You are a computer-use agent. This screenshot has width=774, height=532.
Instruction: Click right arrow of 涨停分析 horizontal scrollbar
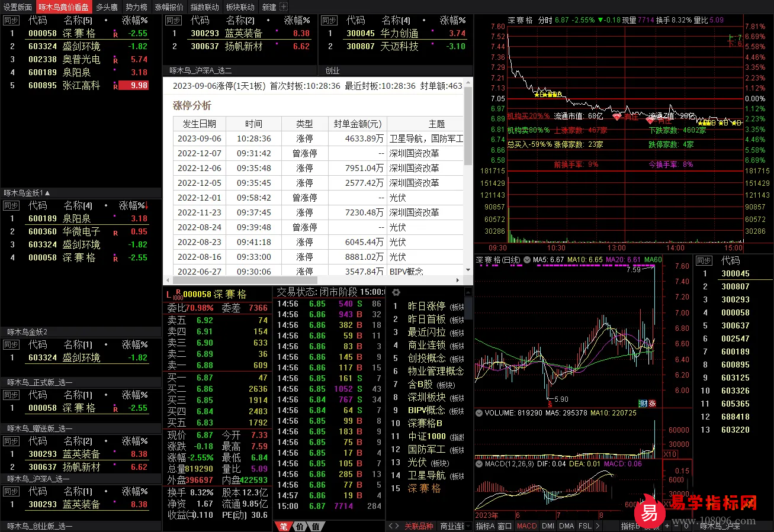click(458, 280)
